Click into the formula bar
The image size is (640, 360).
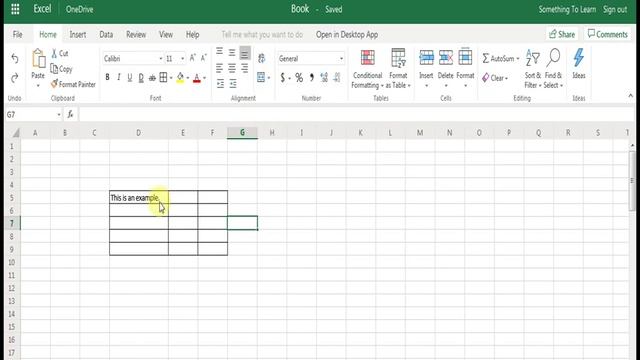(355, 115)
